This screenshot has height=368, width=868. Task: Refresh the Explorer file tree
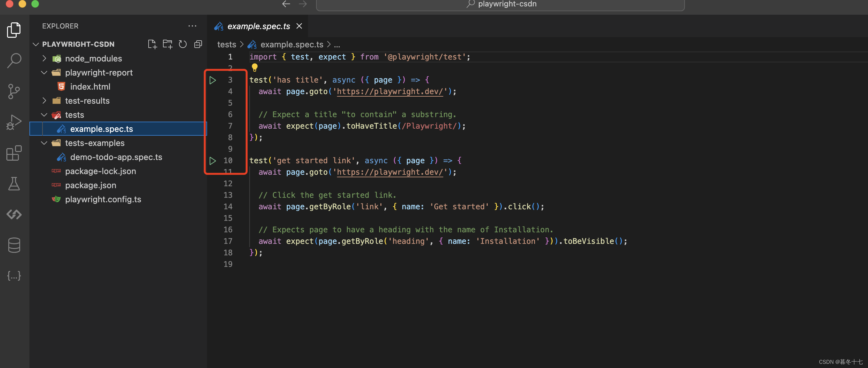click(182, 44)
